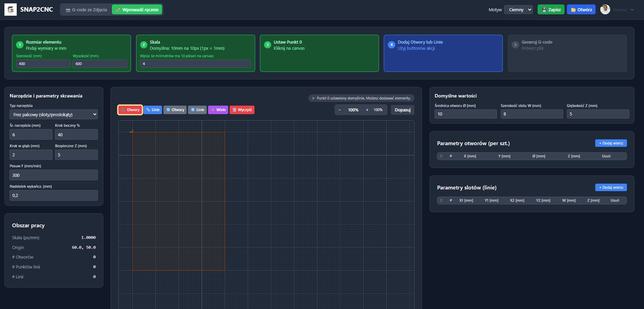Zoom in with the plus button
Viewport: 644px width, 309px height.
click(x=367, y=110)
